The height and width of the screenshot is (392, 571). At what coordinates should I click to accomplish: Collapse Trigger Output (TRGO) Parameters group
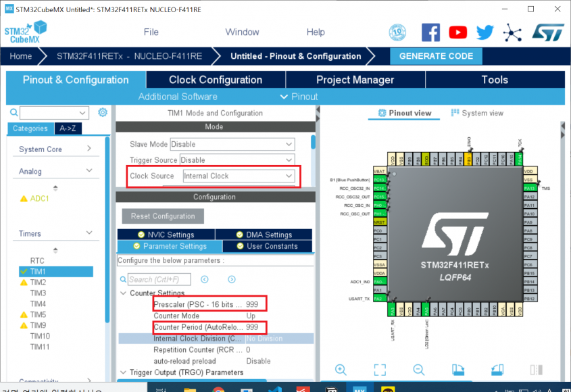pyautogui.click(x=123, y=372)
